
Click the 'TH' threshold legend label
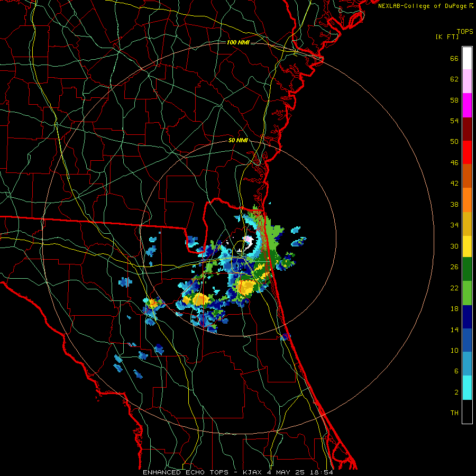coord(454,413)
